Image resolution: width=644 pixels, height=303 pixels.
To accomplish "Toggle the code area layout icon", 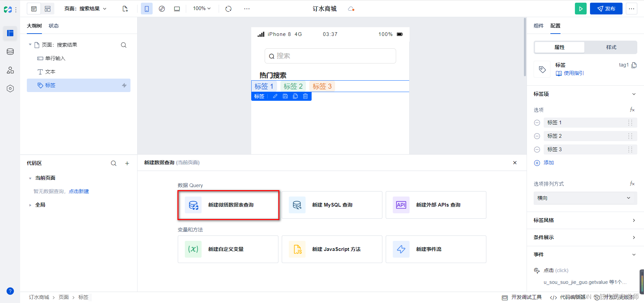I will coord(48,9).
